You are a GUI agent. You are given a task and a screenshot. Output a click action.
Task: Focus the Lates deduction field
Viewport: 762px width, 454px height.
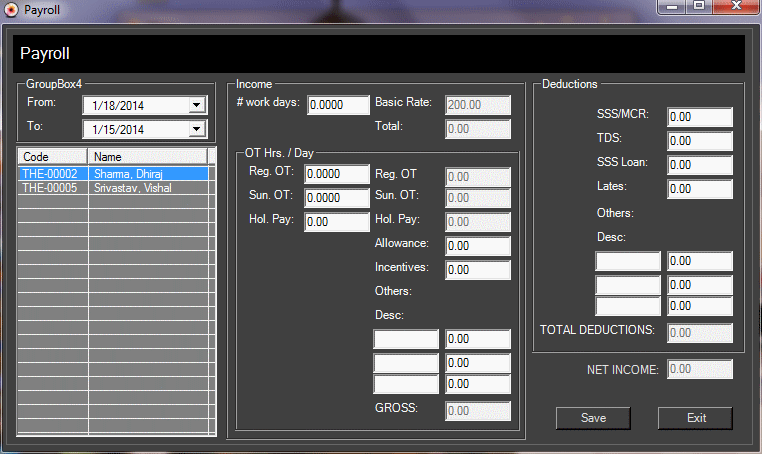click(x=700, y=189)
